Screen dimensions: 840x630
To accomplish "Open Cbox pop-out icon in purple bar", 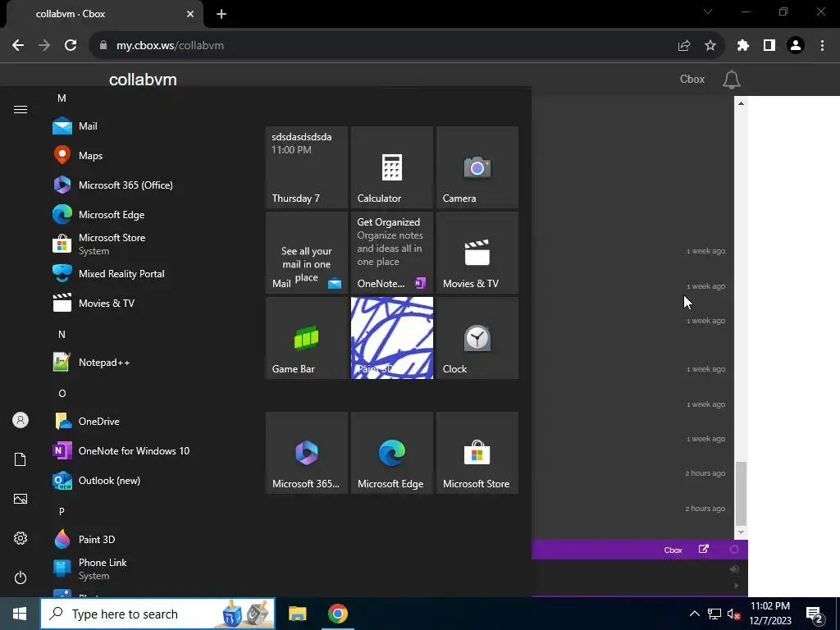I will [704, 549].
